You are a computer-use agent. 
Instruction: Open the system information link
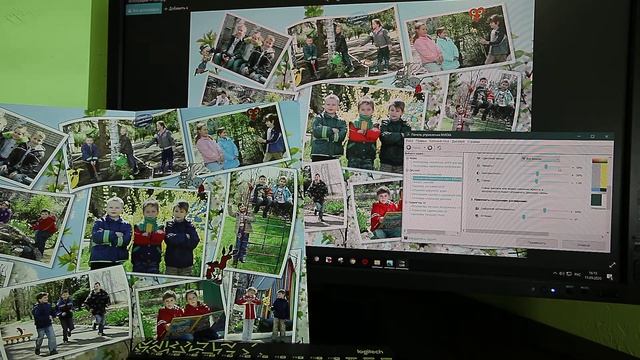pos(421,238)
